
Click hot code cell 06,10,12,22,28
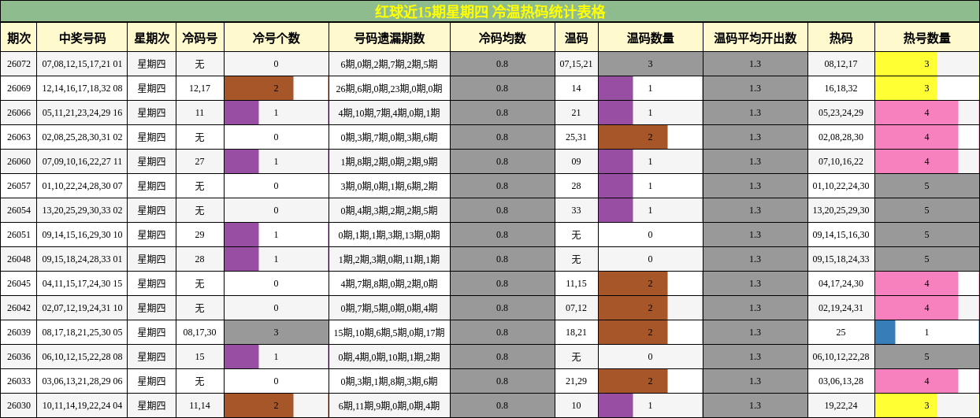coord(841,357)
